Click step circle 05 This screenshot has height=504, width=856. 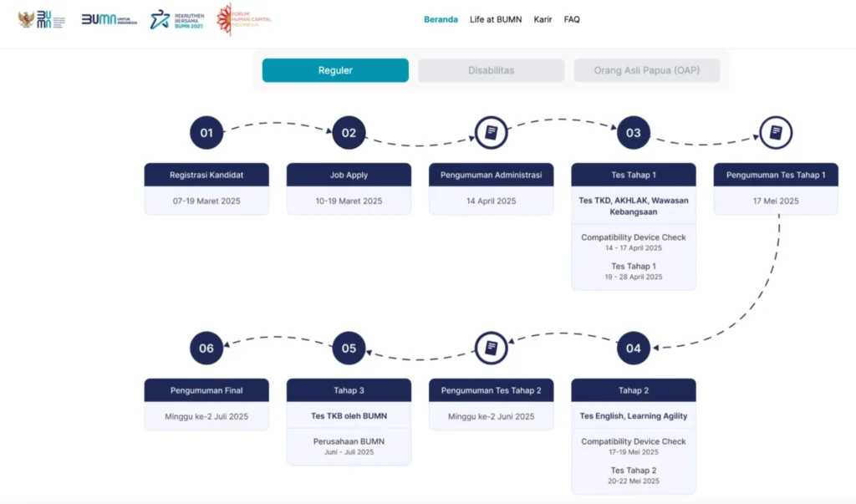pyautogui.click(x=349, y=348)
